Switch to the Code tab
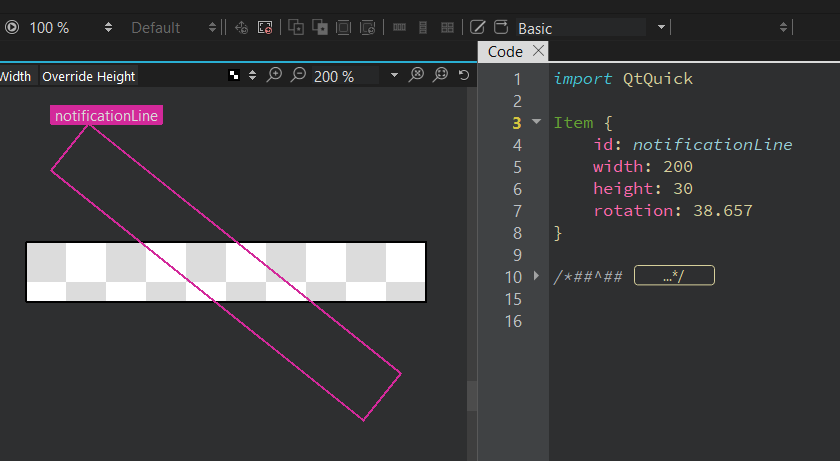Image resolution: width=840 pixels, height=461 pixels. 505,52
